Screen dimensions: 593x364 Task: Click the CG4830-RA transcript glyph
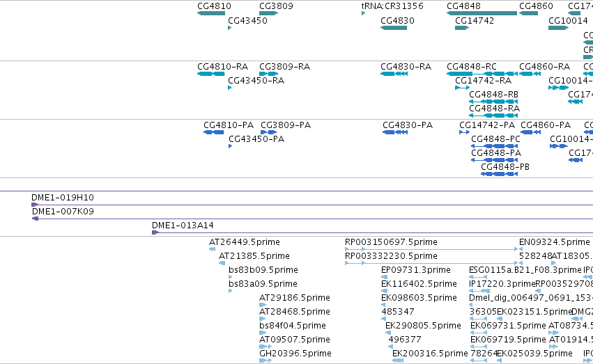[x=394, y=74]
